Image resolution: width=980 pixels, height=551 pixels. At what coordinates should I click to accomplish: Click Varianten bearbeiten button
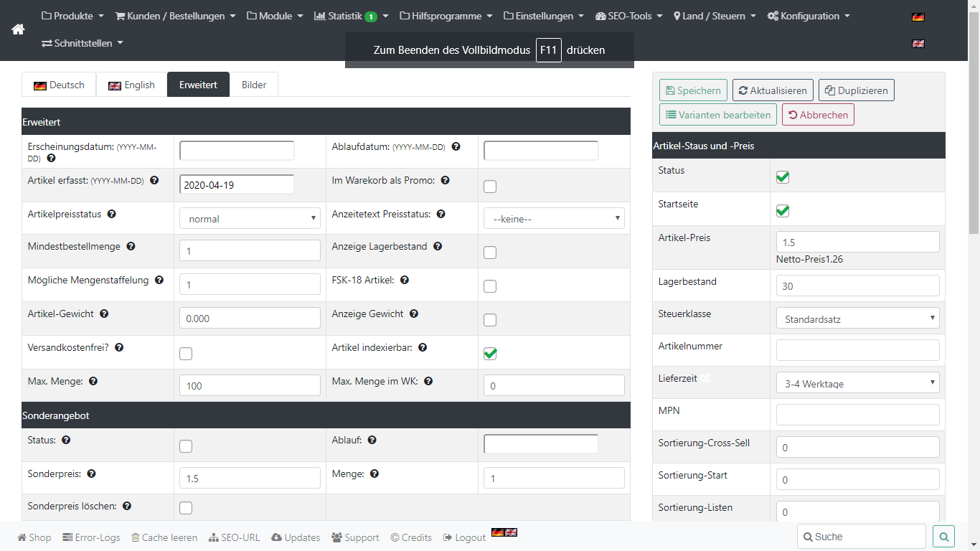pos(718,114)
